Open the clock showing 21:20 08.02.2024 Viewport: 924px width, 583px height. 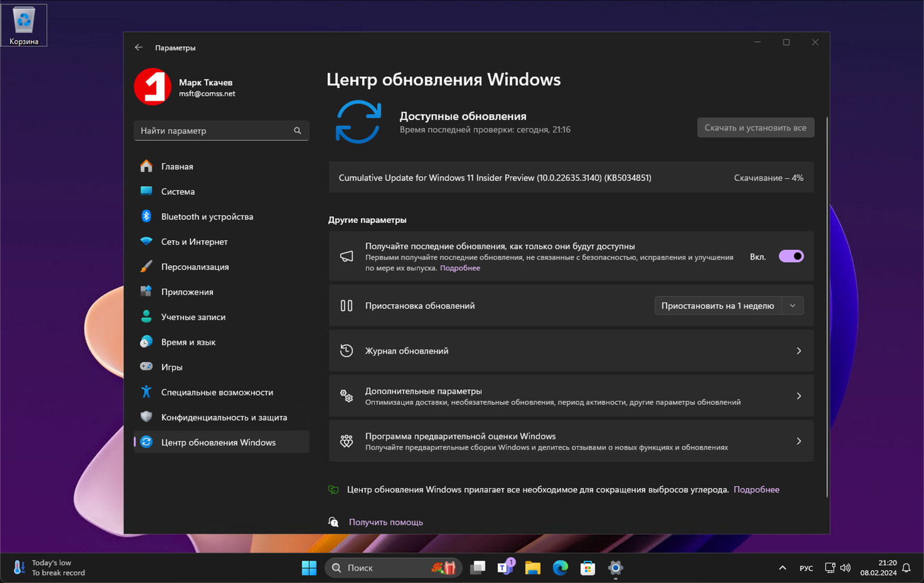pos(878,568)
